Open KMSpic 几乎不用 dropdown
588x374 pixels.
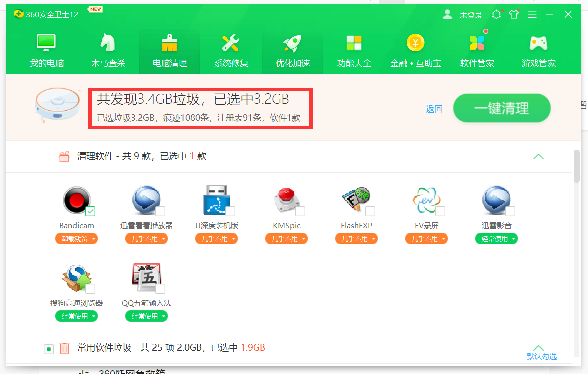(287, 239)
